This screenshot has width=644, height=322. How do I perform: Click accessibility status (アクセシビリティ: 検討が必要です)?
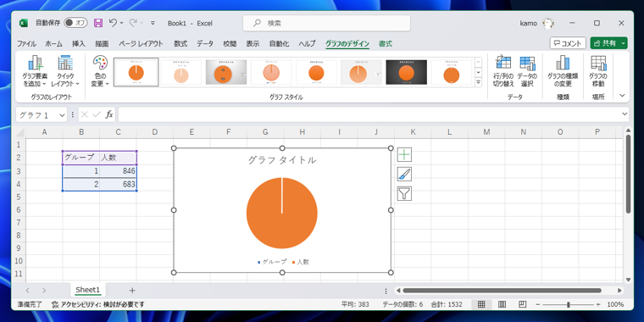[97, 305]
